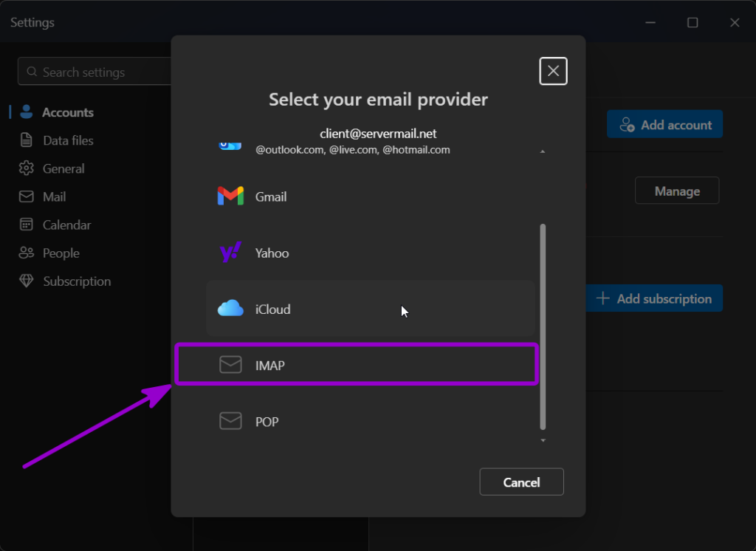
Task: Select the POP account type
Action: (371, 421)
